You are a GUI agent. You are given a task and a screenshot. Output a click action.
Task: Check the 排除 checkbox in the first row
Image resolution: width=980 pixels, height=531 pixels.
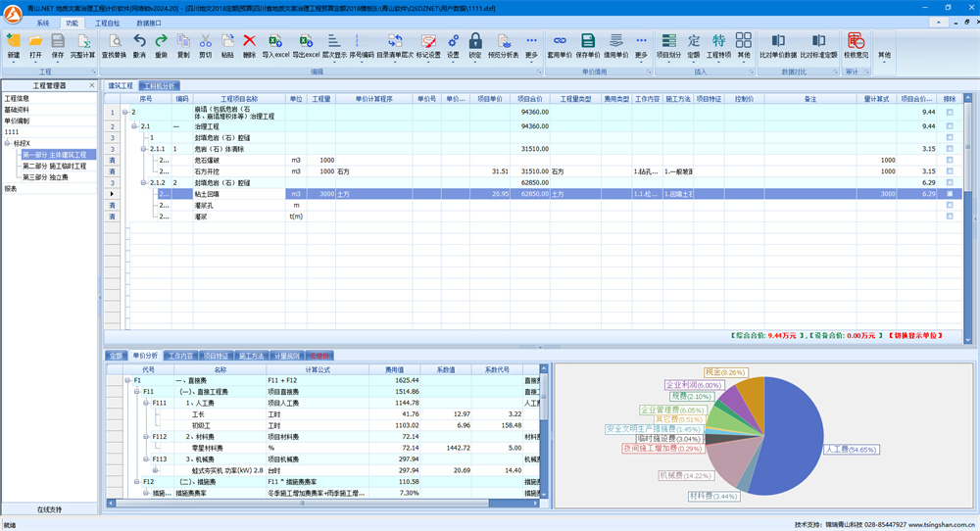click(949, 113)
